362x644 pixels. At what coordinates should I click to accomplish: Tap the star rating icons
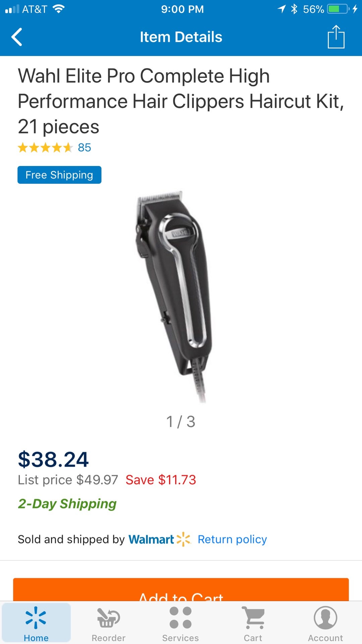[45, 148]
